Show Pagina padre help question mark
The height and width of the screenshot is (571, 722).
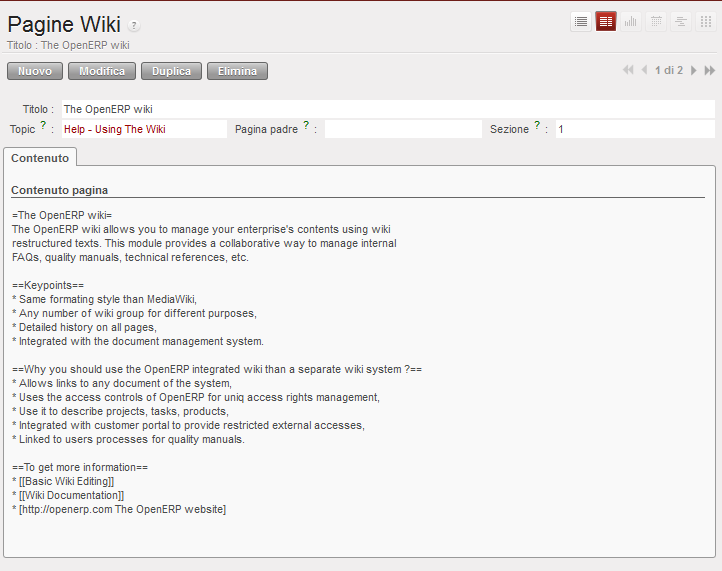(x=306, y=125)
